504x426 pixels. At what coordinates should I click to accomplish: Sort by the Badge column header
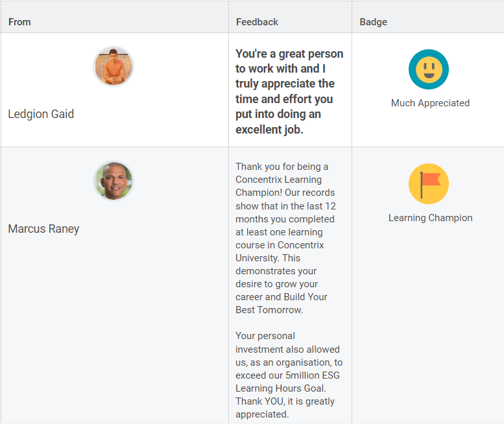373,22
